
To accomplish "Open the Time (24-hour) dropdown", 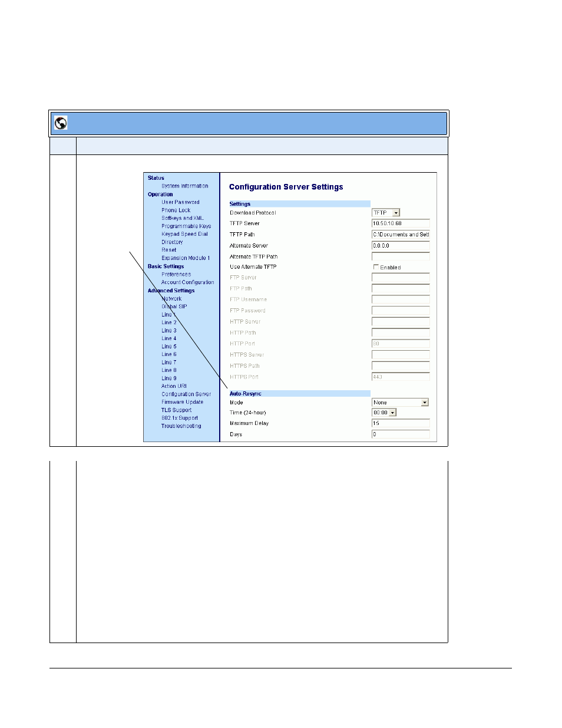I will pos(384,413).
